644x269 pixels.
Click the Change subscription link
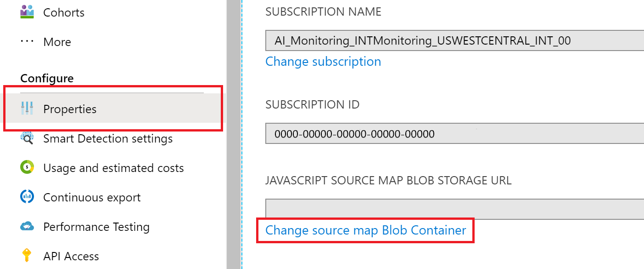click(323, 62)
